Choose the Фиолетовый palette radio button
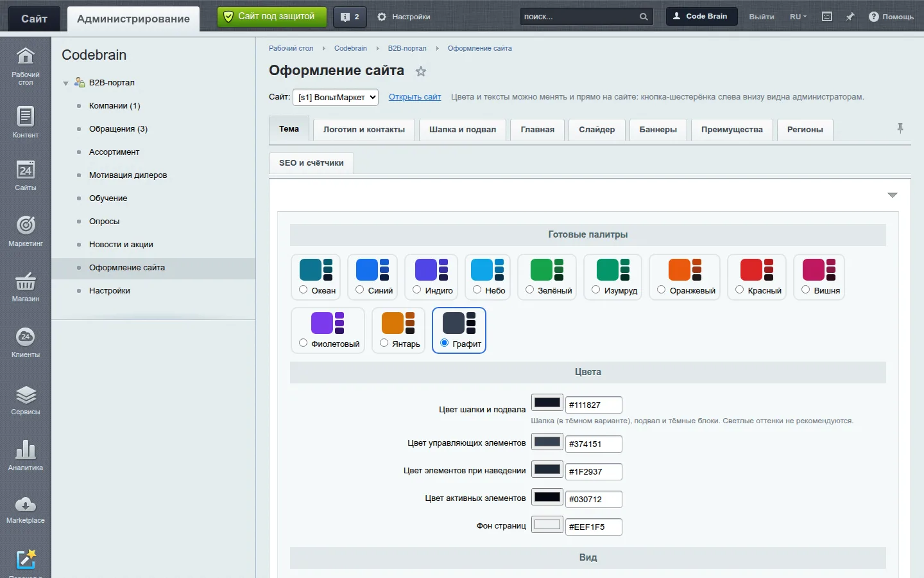Screen dimensions: 924x578 (x=304, y=343)
